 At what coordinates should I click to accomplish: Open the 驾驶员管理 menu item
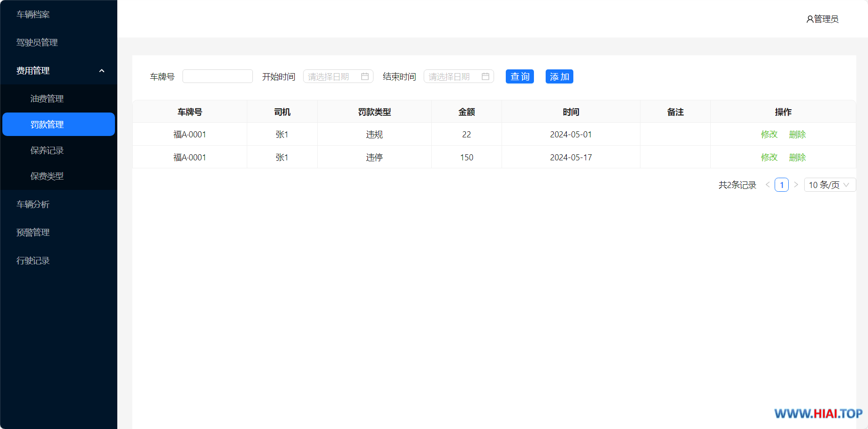(59, 42)
